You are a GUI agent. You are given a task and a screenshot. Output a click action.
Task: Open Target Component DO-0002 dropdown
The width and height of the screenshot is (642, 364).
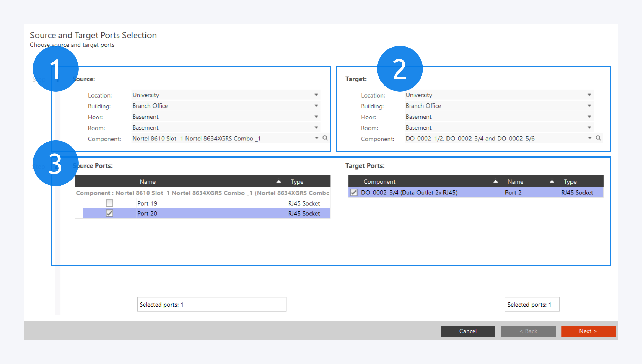pos(590,138)
